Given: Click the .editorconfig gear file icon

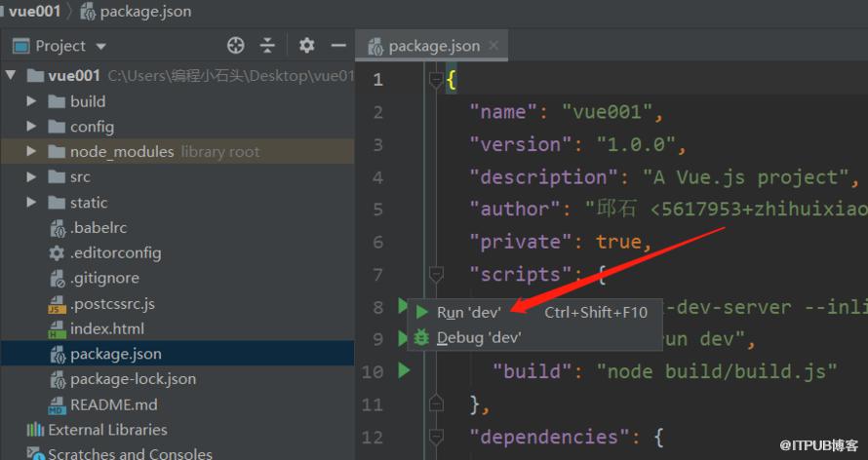Looking at the screenshot, I should point(57,253).
